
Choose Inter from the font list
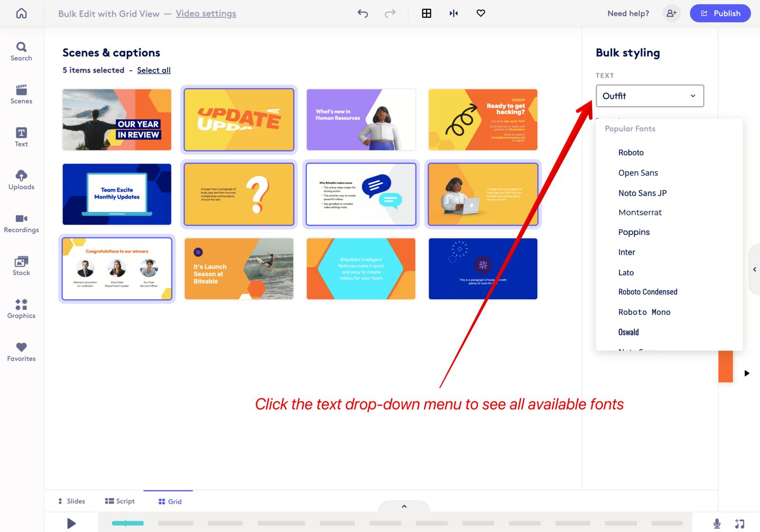tap(627, 252)
